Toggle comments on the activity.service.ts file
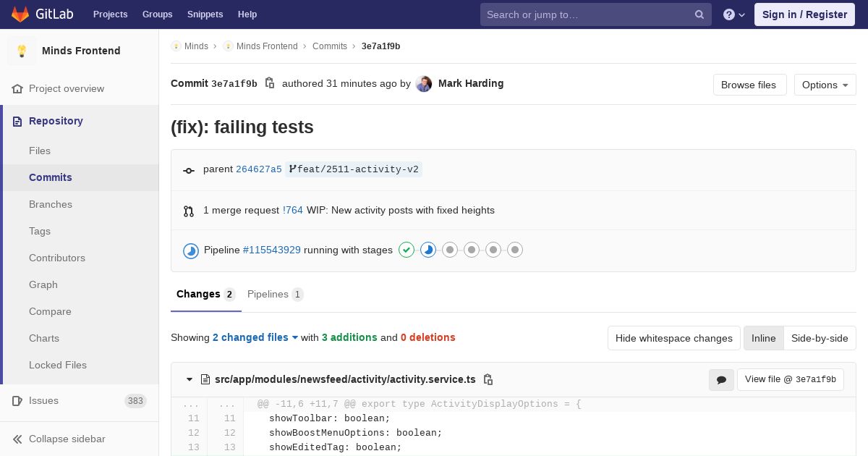Screen dimensions: 868x456 pyautogui.click(x=721, y=379)
